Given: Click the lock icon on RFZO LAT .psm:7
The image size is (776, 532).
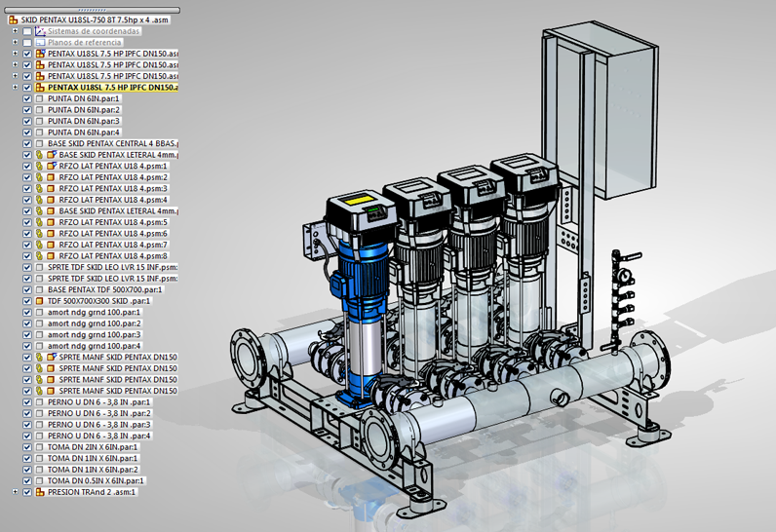Looking at the screenshot, I should coord(40,245).
